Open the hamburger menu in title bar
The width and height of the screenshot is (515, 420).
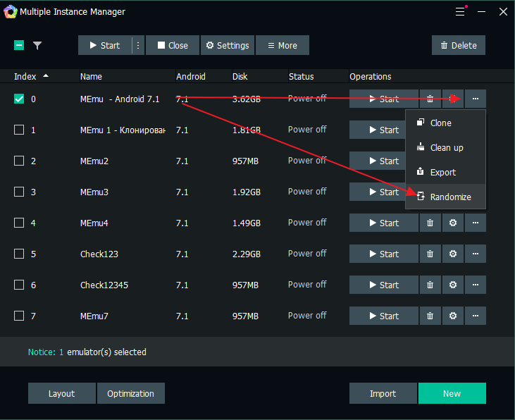460,11
